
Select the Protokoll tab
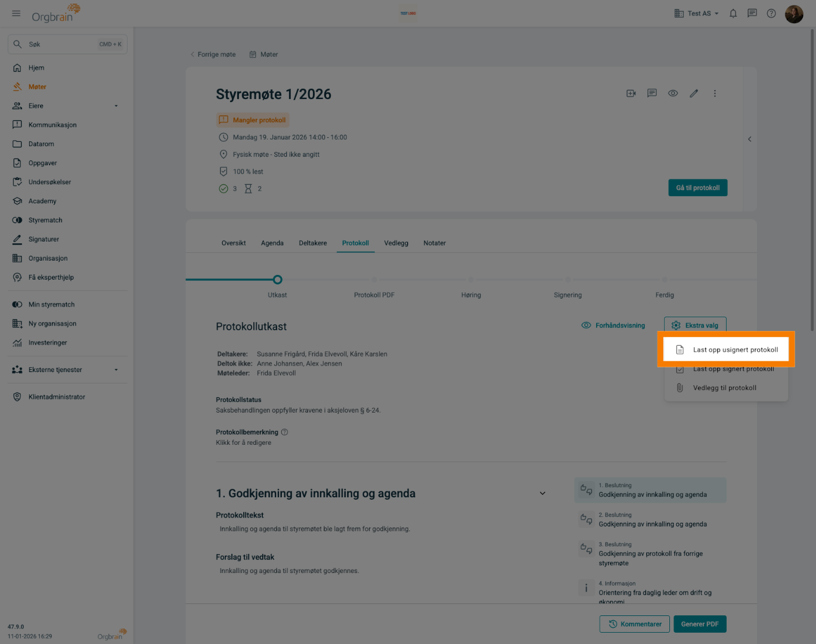356,243
